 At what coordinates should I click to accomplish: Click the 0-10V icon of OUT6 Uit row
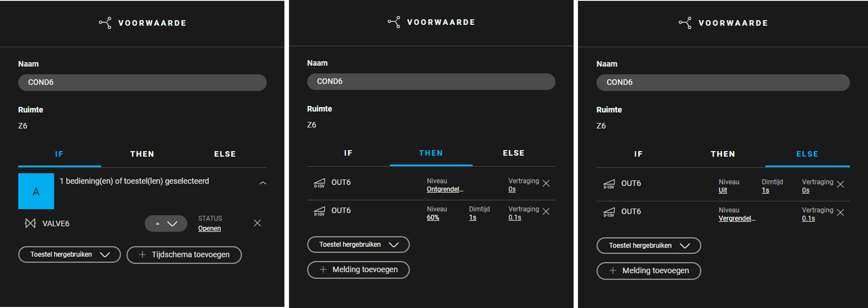[x=609, y=184]
